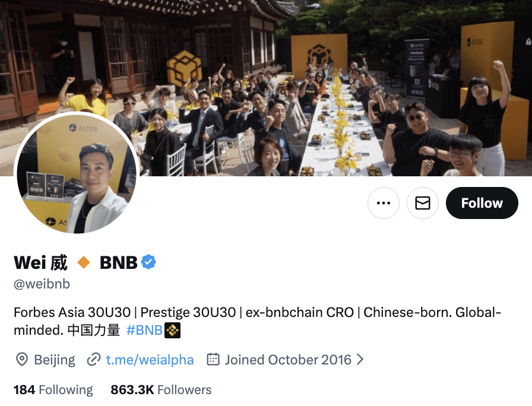This screenshot has height=406, width=532.
Task: Click the calendar joined-date icon
Action: point(213,360)
